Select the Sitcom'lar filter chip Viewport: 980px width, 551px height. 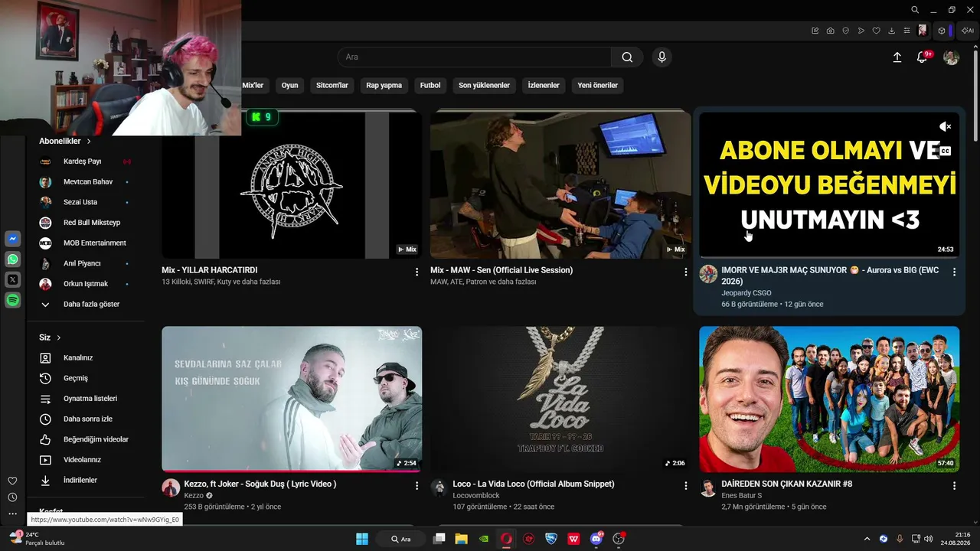332,86
